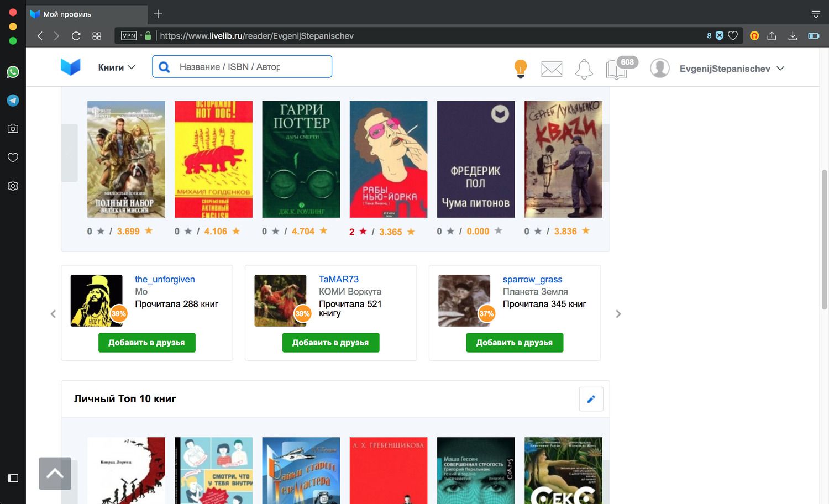
Task: Add TaMAR73 as a friend
Action: (x=330, y=343)
